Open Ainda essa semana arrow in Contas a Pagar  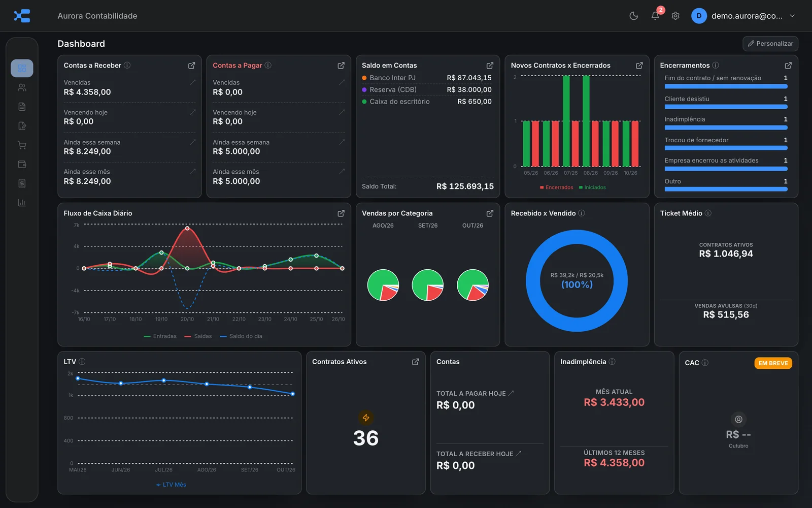[342, 142]
